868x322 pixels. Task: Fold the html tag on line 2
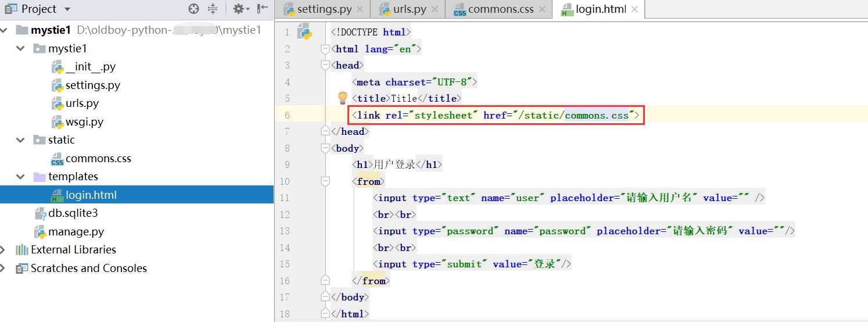click(325, 49)
